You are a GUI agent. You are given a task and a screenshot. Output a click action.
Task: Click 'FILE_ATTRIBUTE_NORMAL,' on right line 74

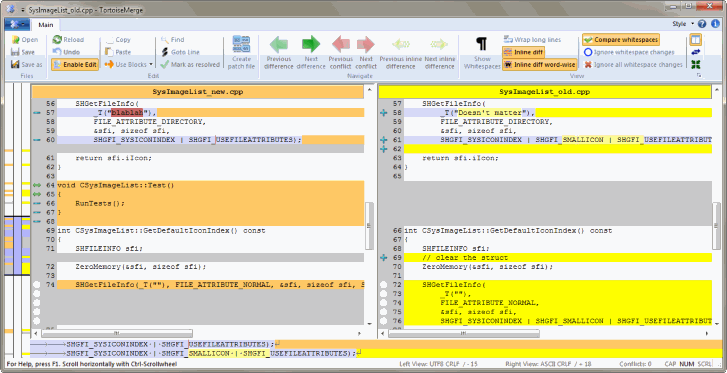[490, 302]
